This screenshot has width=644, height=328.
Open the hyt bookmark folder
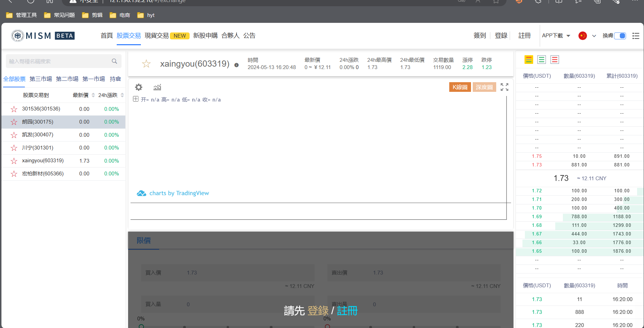click(x=146, y=15)
